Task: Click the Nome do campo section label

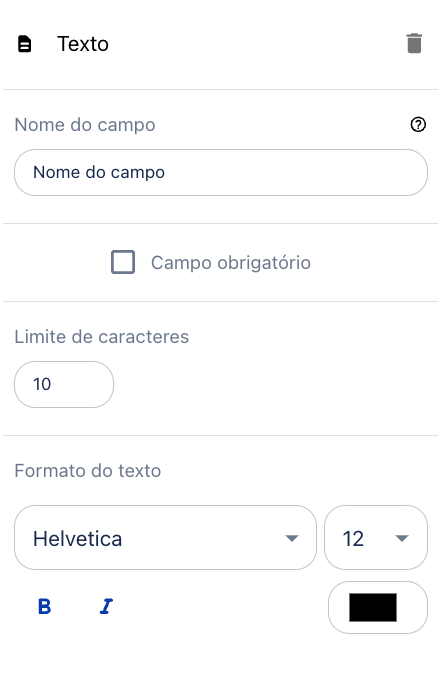Action: pos(85,125)
